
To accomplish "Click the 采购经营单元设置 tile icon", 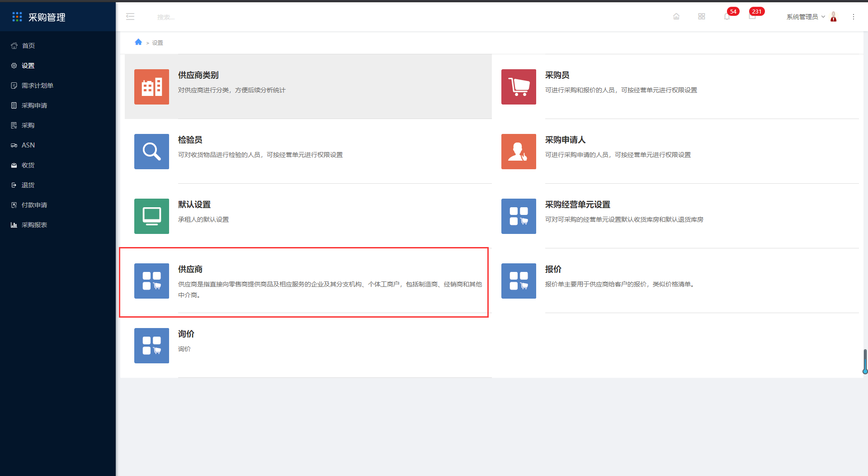I will [x=519, y=216].
